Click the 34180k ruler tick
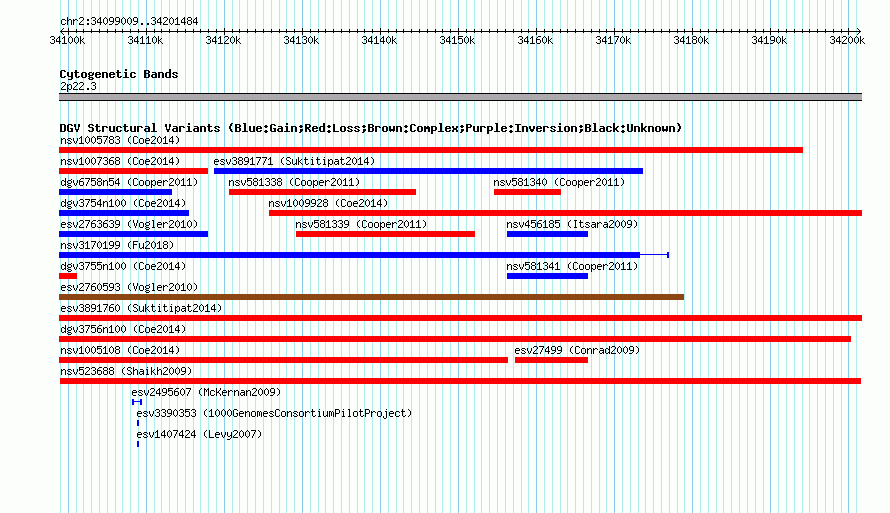Screen dimensions: 890x513 [691, 40]
